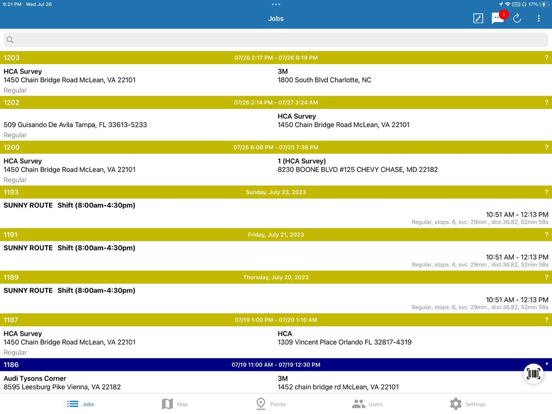Click the 07/25 6:08 PM - 7:38 PM range
This screenshot has height=414, width=552.
(x=276, y=147)
